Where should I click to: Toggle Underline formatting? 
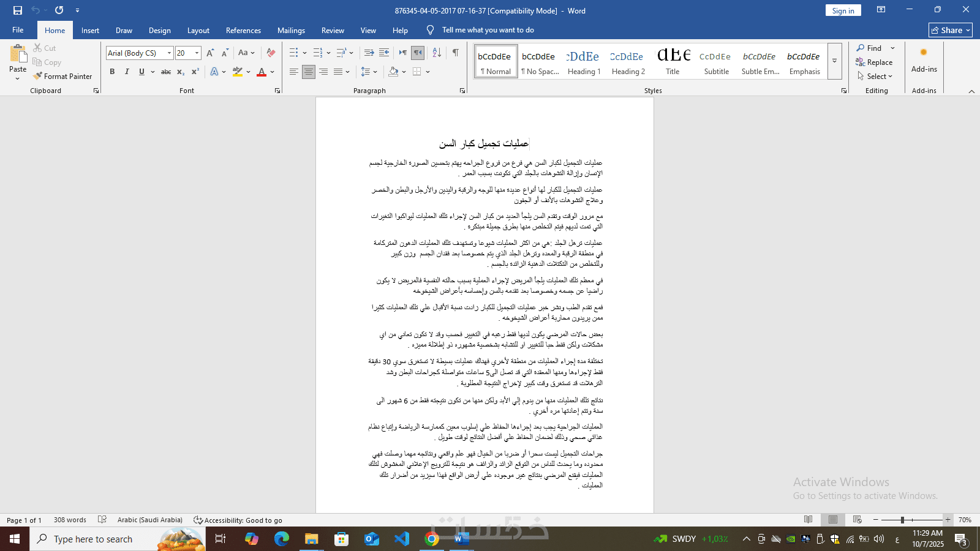coord(141,72)
